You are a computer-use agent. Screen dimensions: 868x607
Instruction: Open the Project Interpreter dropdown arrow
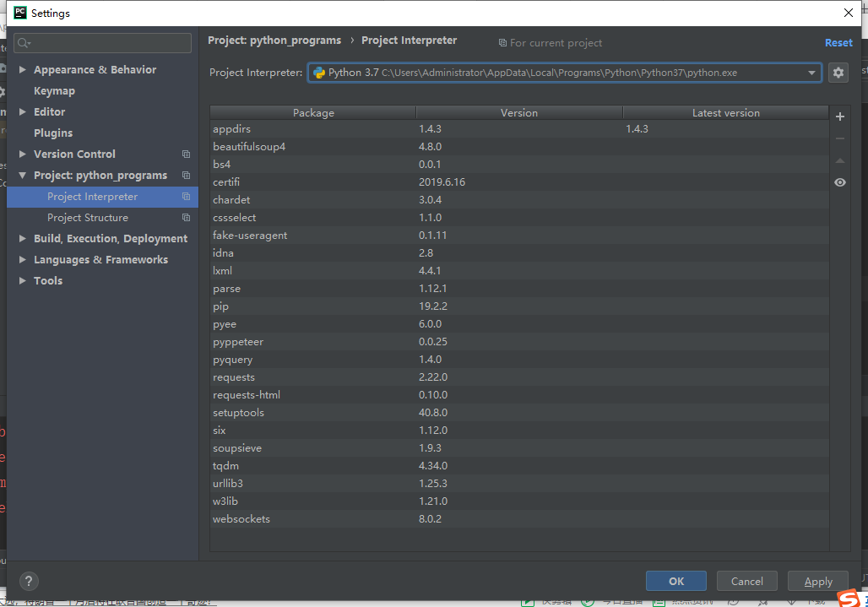pyautogui.click(x=811, y=73)
